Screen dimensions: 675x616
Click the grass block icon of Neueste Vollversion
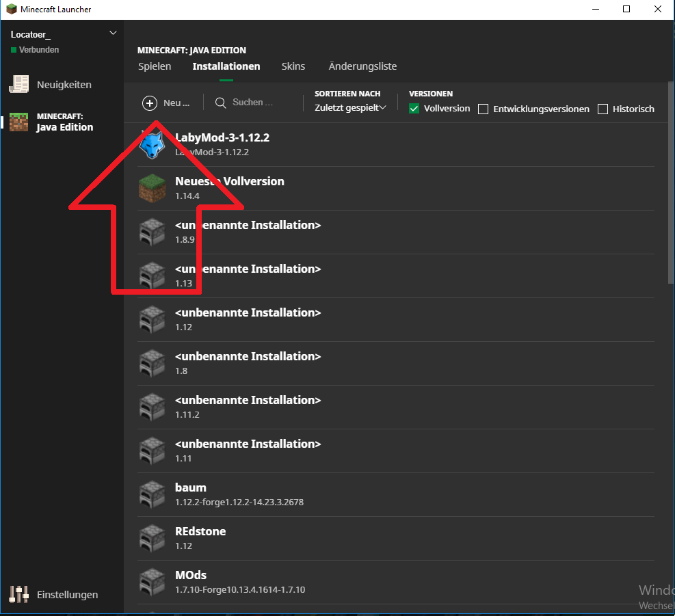pos(152,188)
